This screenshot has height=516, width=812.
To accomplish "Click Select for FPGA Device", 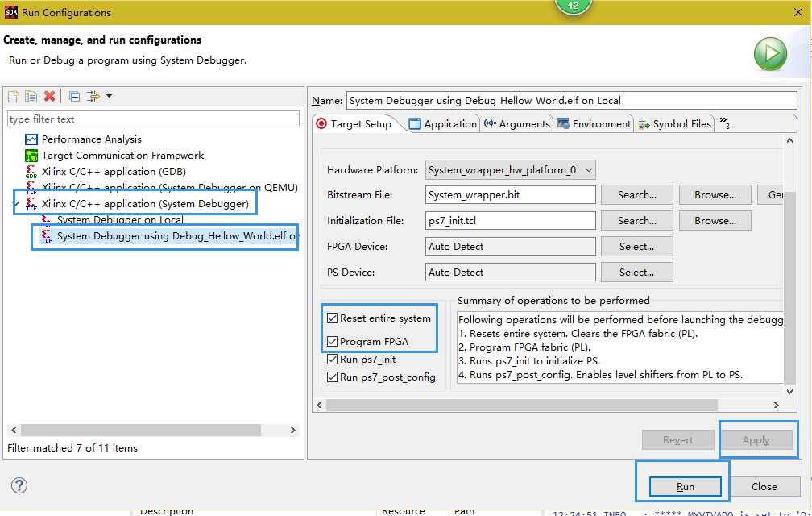I will (637, 247).
